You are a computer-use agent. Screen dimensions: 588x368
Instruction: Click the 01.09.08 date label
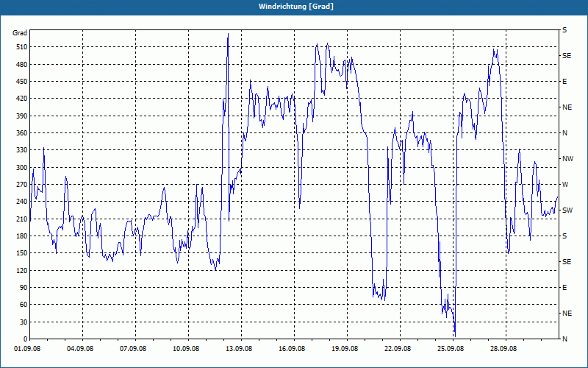pyautogui.click(x=27, y=349)
